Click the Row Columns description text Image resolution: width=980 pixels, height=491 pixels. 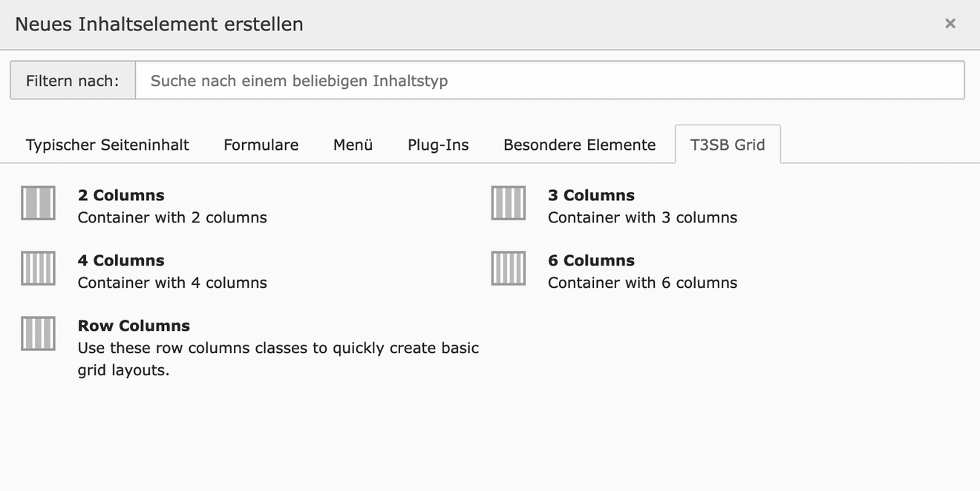point(278,359)
